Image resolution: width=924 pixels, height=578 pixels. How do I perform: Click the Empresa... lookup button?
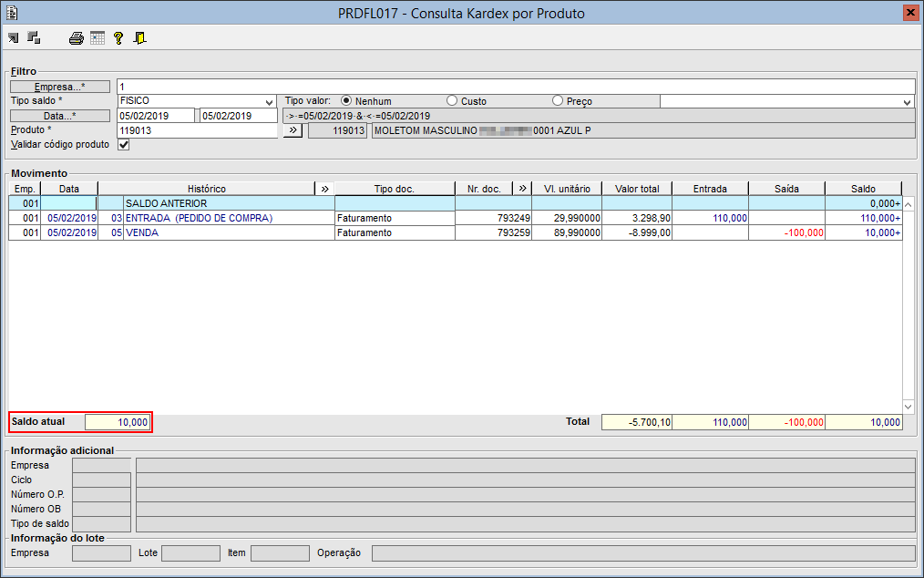(60, 87)
